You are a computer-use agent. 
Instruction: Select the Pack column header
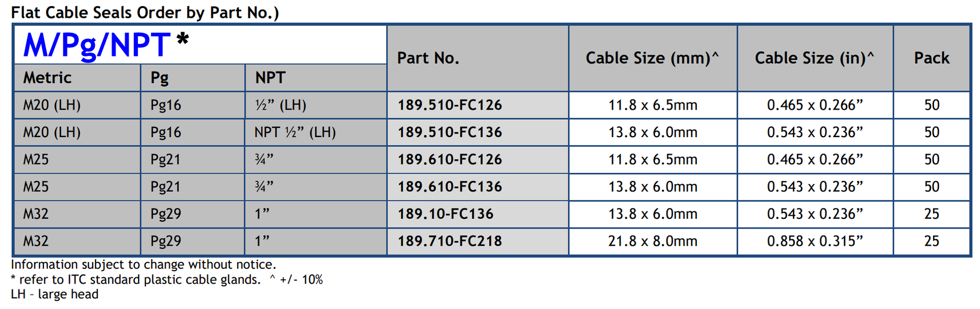(x=931, y=58)
